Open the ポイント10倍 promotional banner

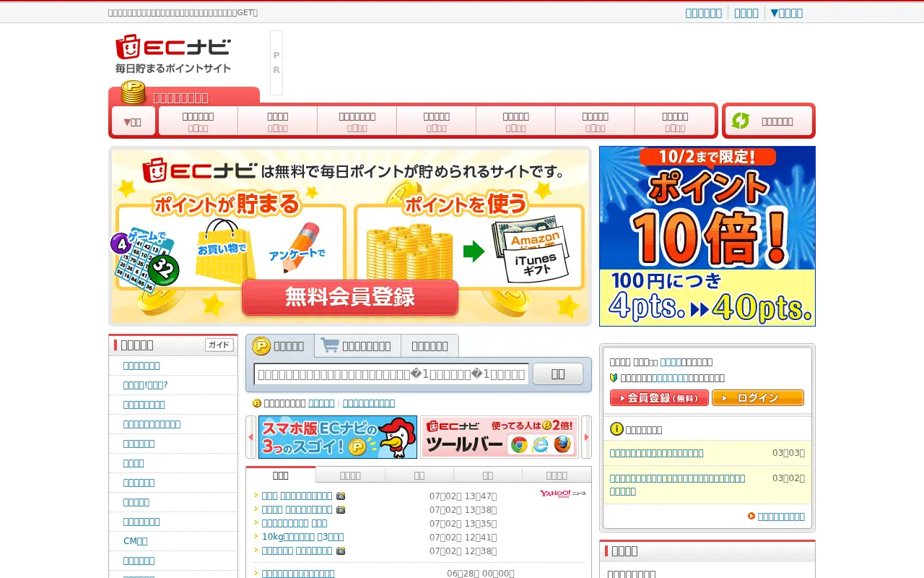coord(707,236)
